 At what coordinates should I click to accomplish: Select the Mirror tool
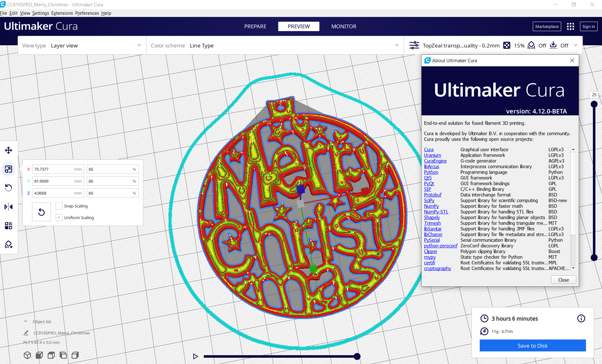[8, 207]
